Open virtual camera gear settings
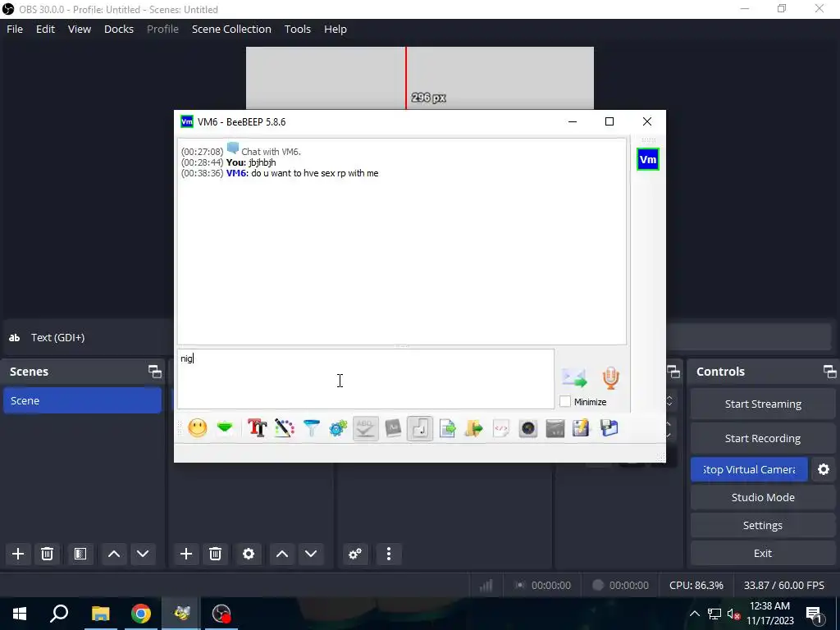Image resolution: width=840 pixels, height=630 pixels. [x=824, y=469]
